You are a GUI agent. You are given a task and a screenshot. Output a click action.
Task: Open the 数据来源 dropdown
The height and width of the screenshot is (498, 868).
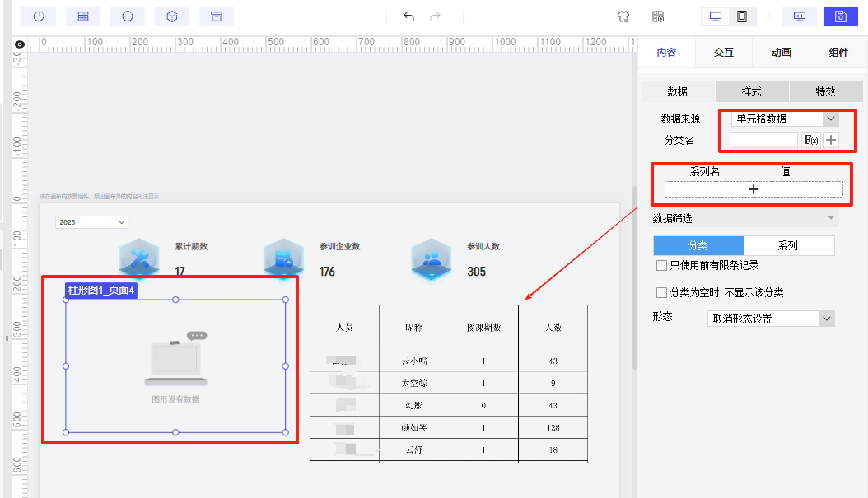point(785,119)
